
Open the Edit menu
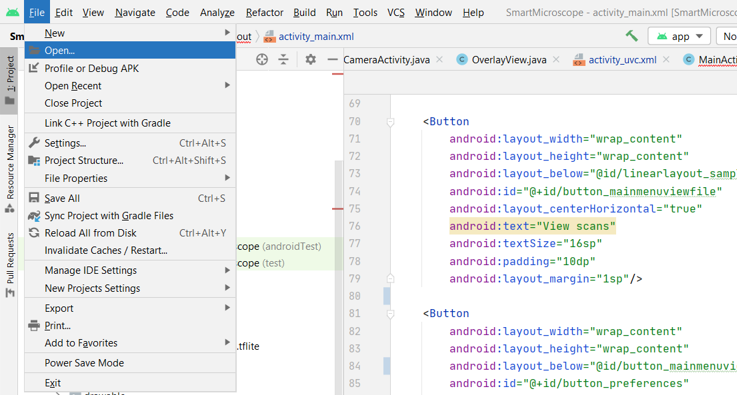pyautogui.click(x=63, y=12)
